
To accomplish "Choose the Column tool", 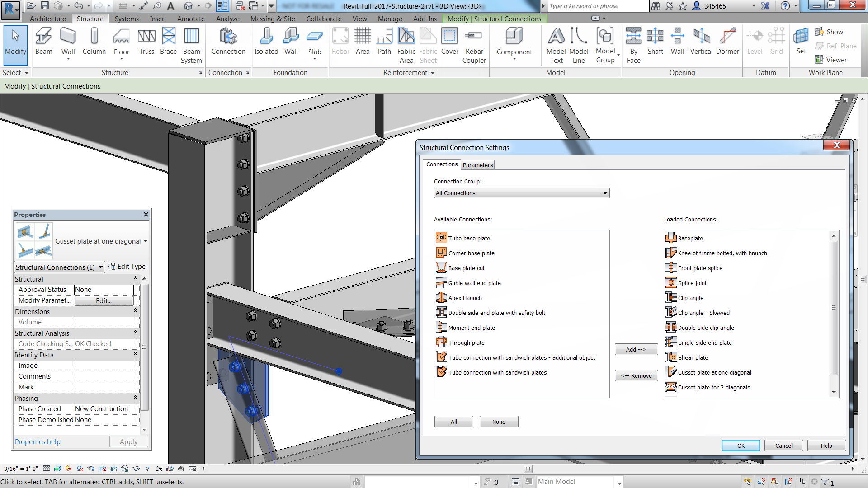I will (x=94, y=42).
